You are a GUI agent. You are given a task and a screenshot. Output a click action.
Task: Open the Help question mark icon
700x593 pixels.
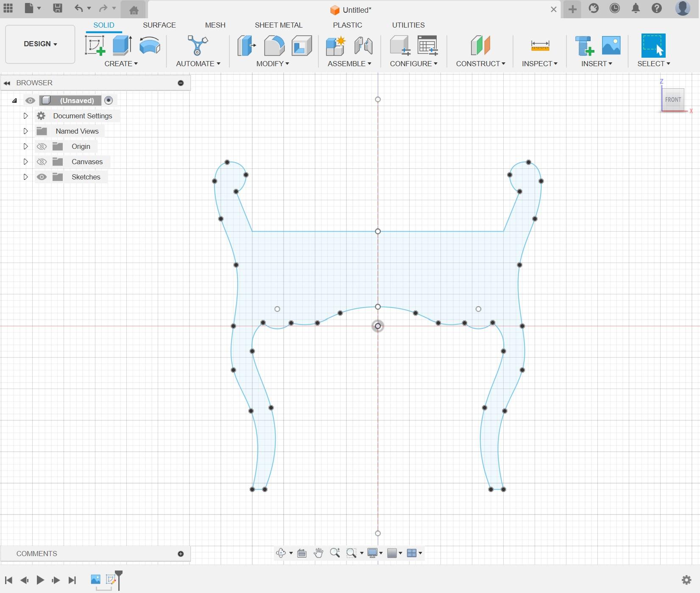(x=657, y=8)
